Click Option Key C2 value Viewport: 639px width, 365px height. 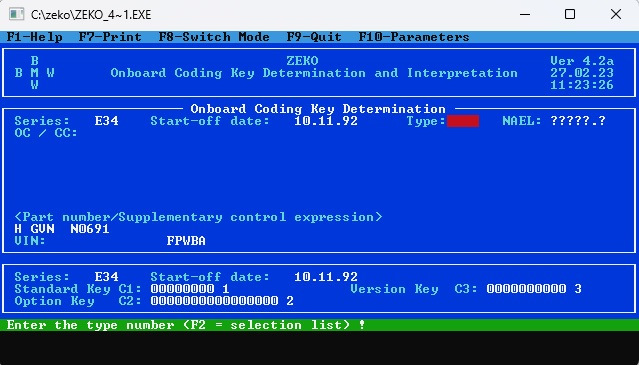point(222,301)
